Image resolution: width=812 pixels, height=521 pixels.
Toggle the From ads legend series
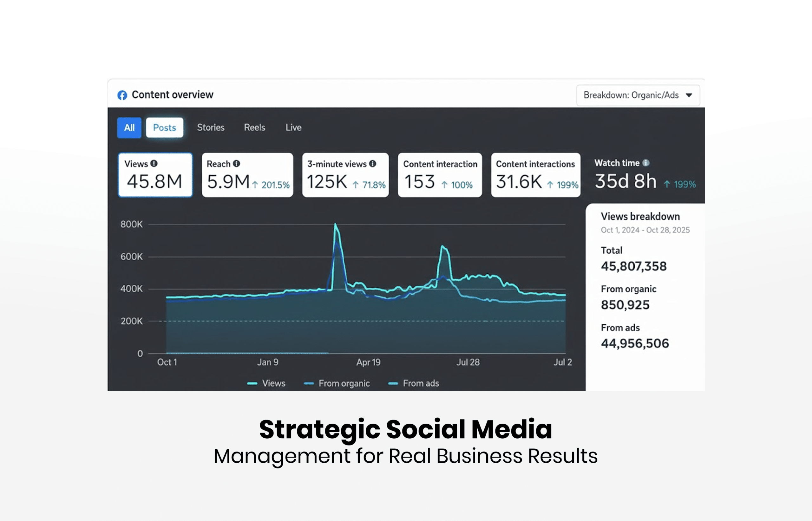[x=421, y=383]
